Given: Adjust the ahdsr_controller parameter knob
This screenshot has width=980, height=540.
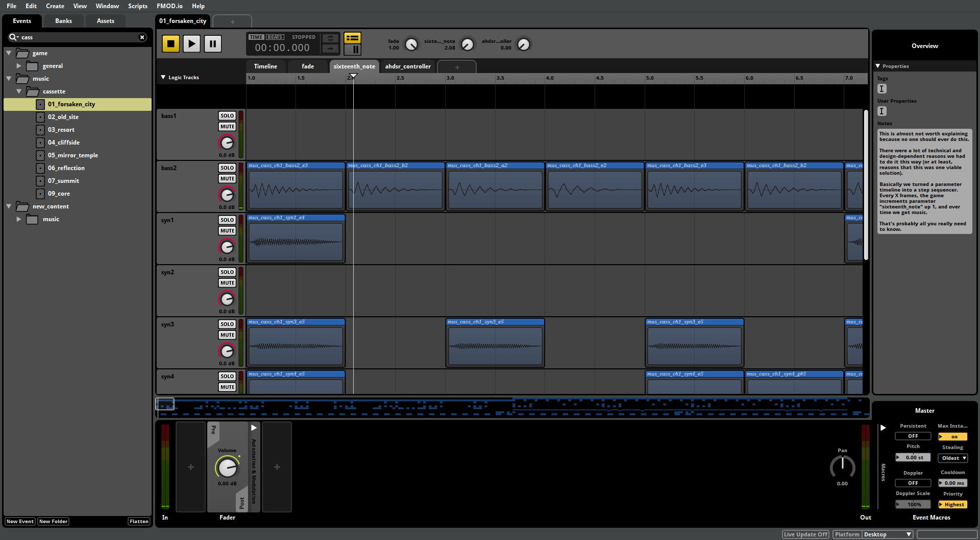Looking at the screenshot, I should pyautogui.click(x=523, y=44).
